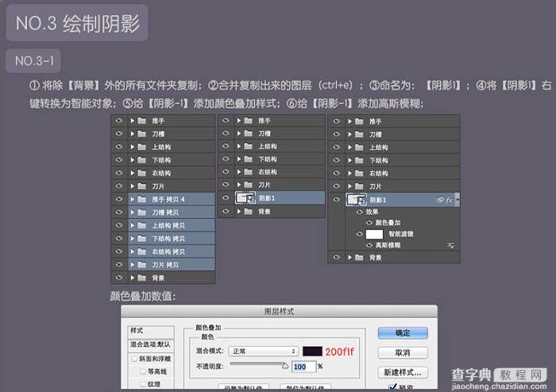The image size is (556, 392).
Task: Hide the 推手 拷贝 4 folder
Action: click(x=119, y=199)
